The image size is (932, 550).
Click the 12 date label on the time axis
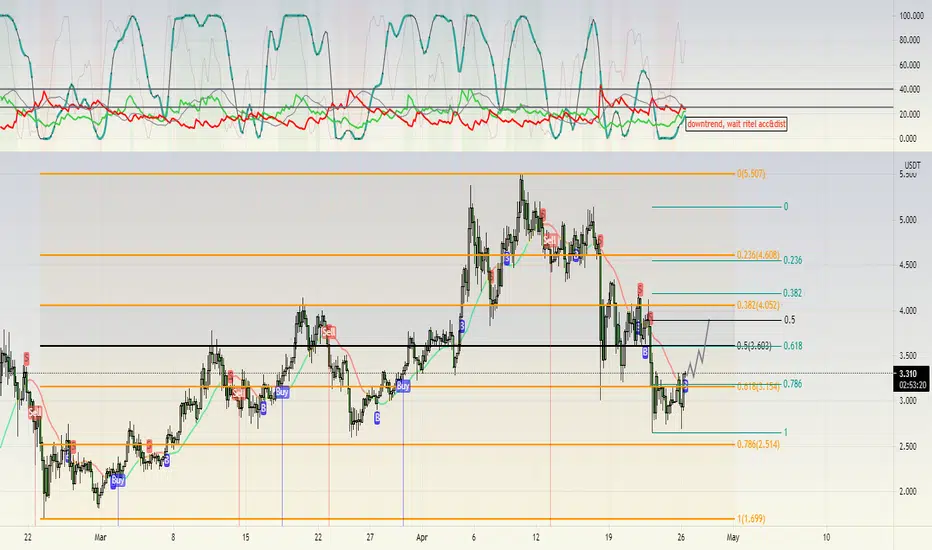pyautogui.click(x=536, y=538)
